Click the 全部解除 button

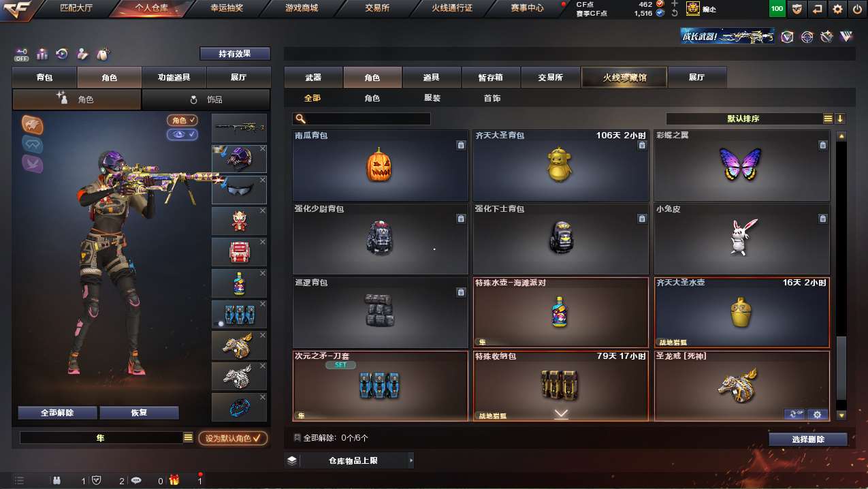click(57, 413)
